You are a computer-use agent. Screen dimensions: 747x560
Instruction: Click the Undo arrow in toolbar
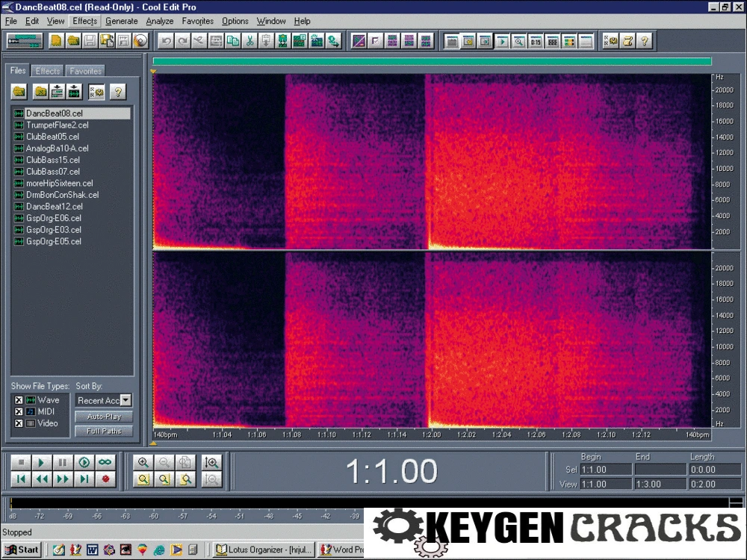[x=166, y=41]
